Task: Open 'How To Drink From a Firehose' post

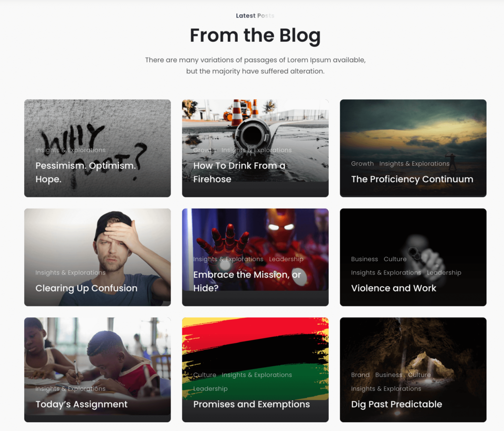Action: [239, 172]
